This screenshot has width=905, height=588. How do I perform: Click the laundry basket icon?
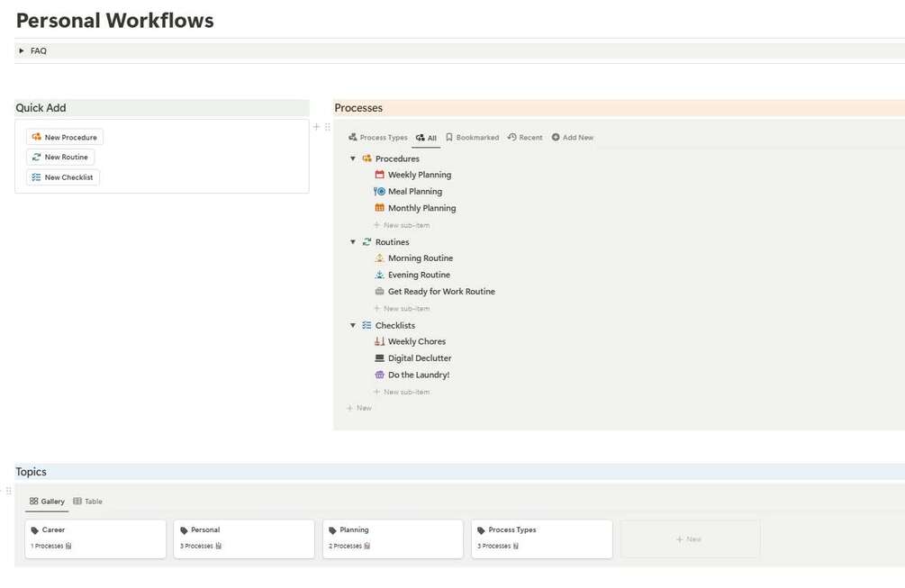point(379,375)
